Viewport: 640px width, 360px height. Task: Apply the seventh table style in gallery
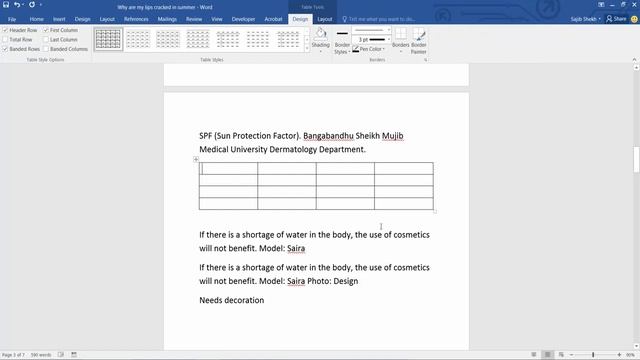tap(288, 39)
